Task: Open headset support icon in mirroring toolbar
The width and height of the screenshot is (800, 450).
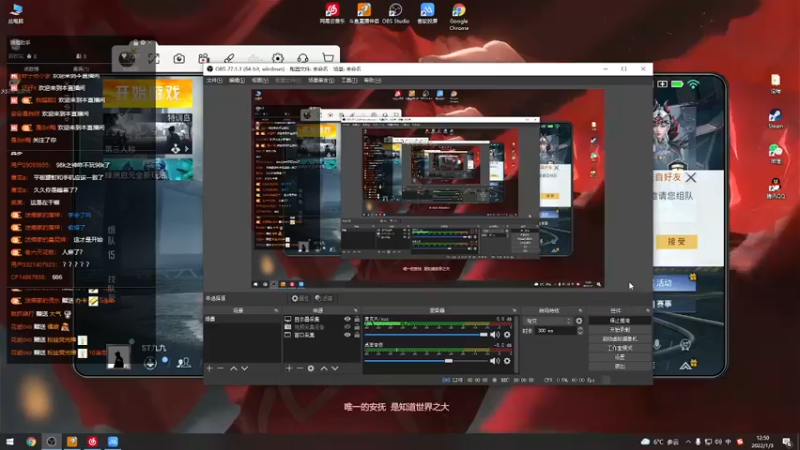Action: pos(303,59)
